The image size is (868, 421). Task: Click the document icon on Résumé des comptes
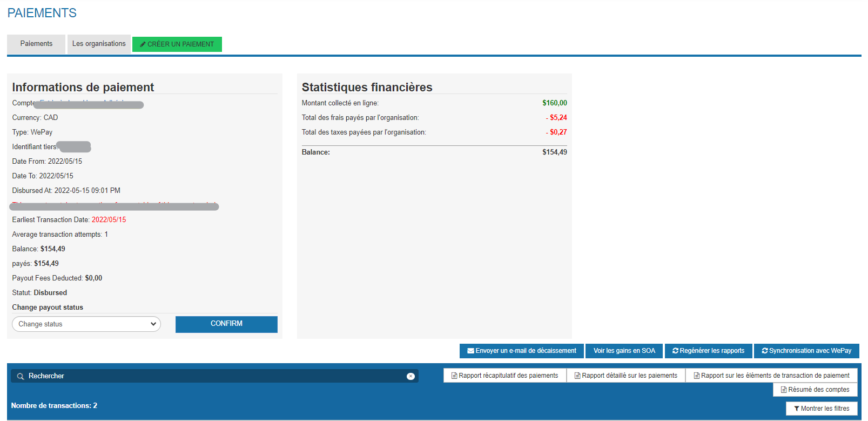(x=784, y=390)
